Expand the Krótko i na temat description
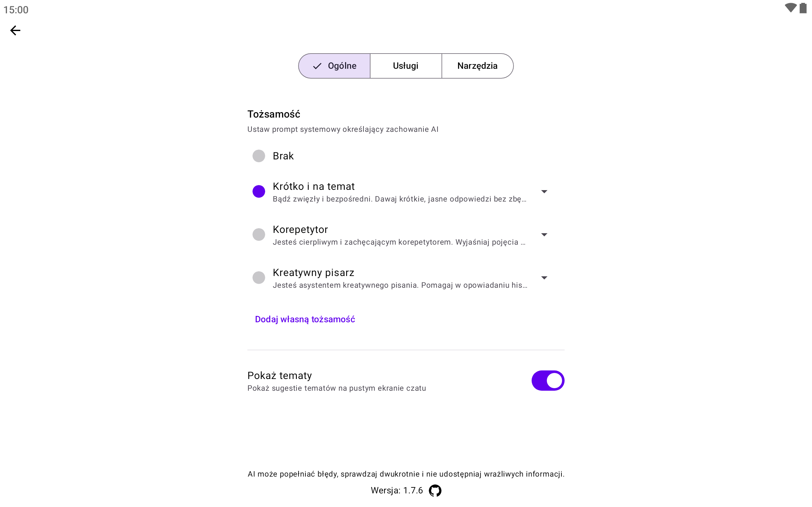Image resolution: width=812 pixels, height=507 pixels. [544, 191]
